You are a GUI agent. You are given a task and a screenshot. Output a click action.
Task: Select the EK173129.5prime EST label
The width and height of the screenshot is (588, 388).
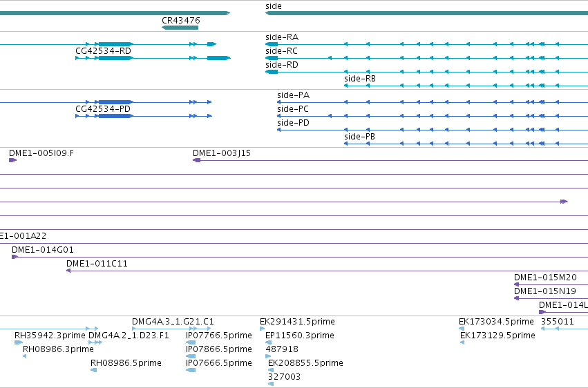497,336
